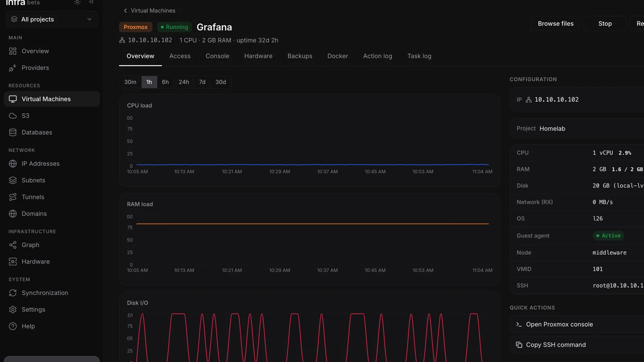Screen dimensions: 644x362
Task: Select the 30m time range
Action: 130,82
